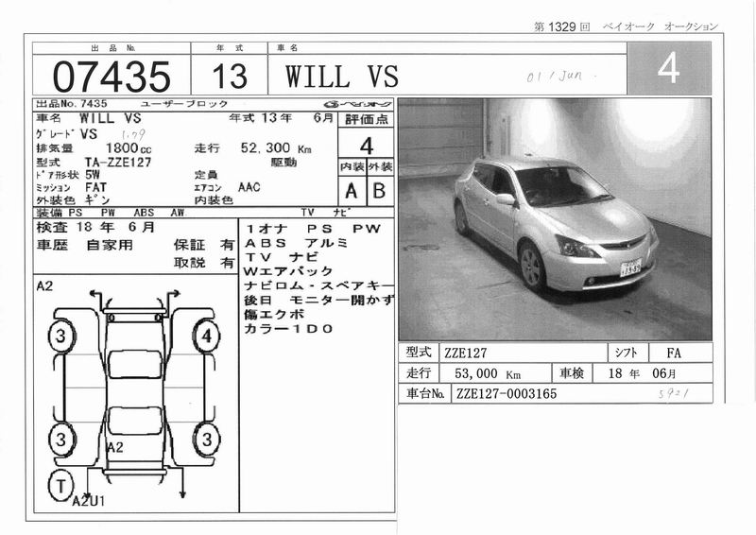Click chassis number ZZE127-0003165

coord(507,394)
